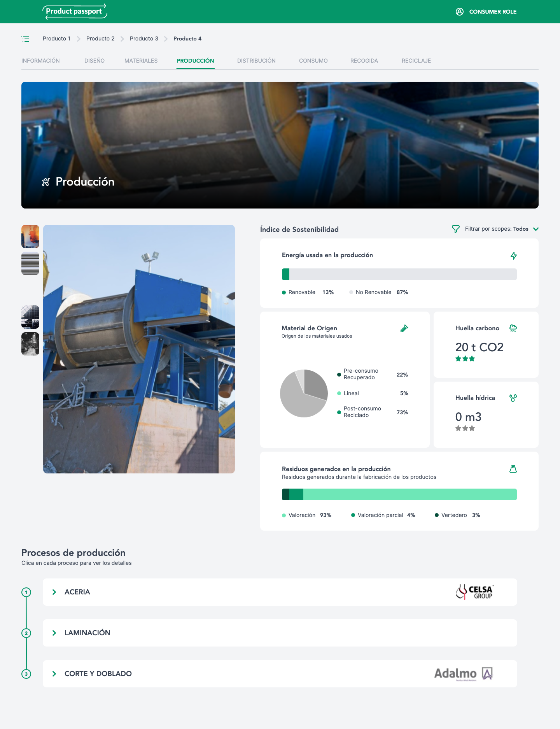Select the PRODUCCIÓN tab
This screenshot has height=729, width=560.
196,61
